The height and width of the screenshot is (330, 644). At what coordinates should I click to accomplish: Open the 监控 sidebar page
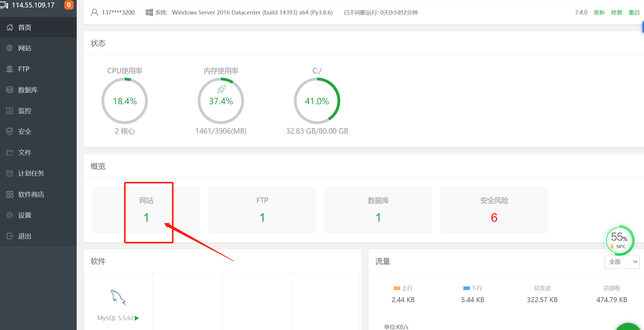point(38,111)
